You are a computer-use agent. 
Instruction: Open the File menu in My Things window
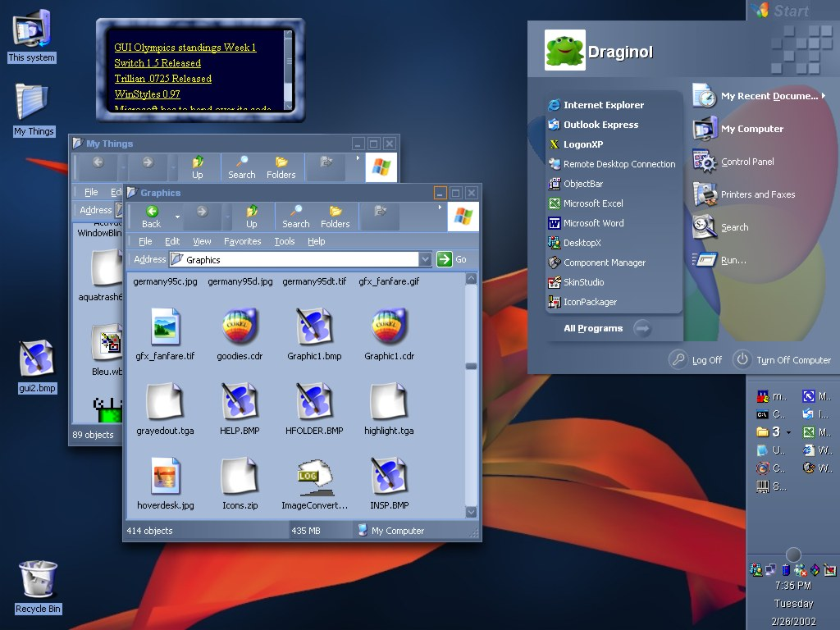(x=91, y=192)
